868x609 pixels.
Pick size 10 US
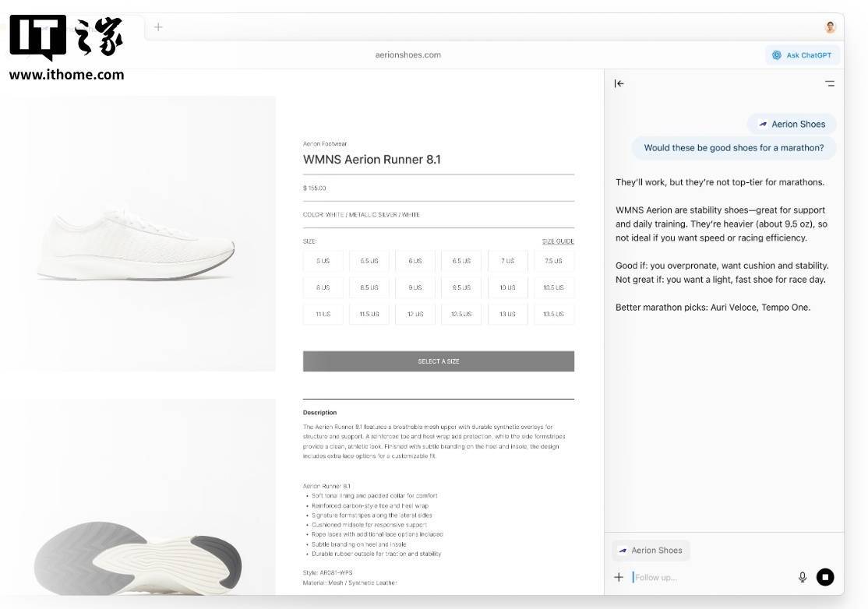507,288
